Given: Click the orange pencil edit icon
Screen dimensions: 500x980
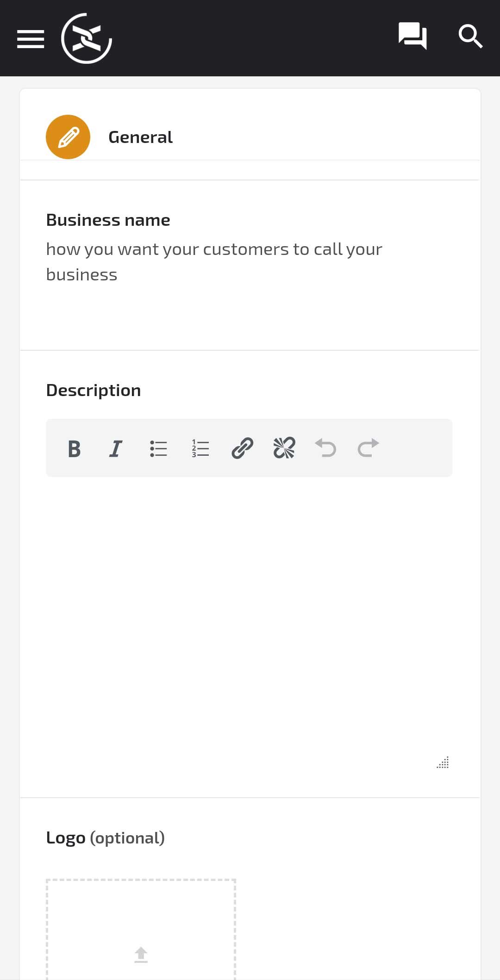Looking at the screenshot, I should (x=68, y=137).
